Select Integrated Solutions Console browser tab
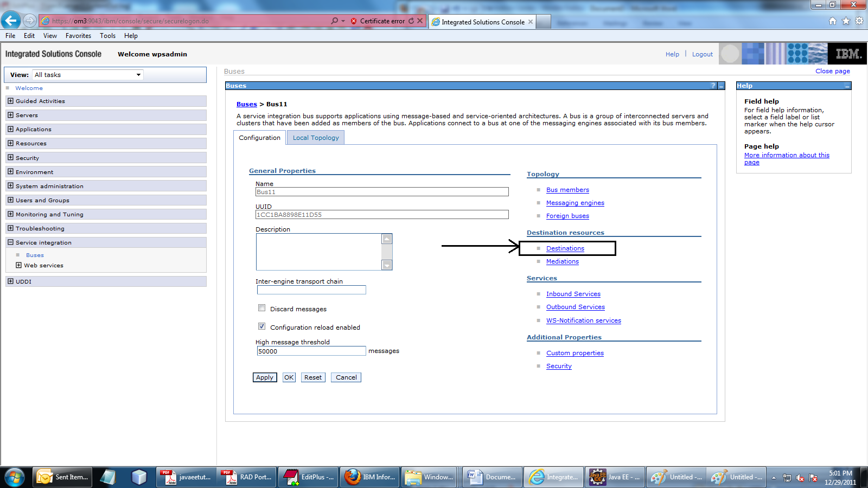868x488 pixels. [x=483, y=22]
